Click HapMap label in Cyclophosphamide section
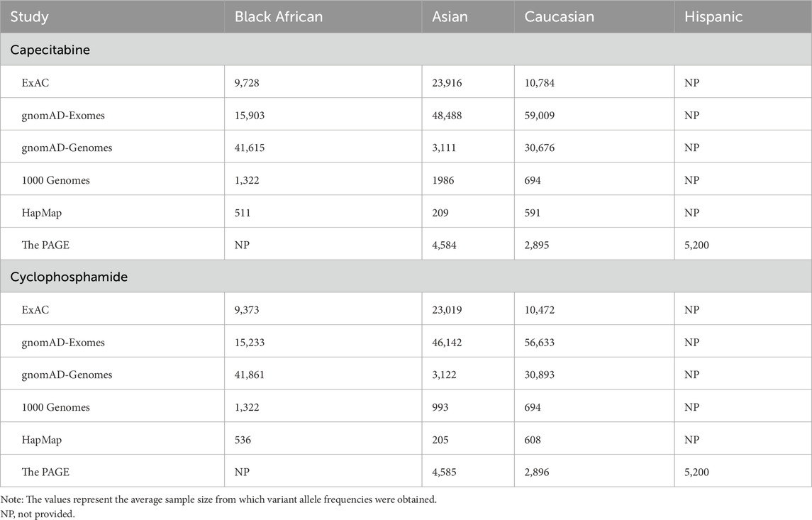 click(x=41, y=440)
